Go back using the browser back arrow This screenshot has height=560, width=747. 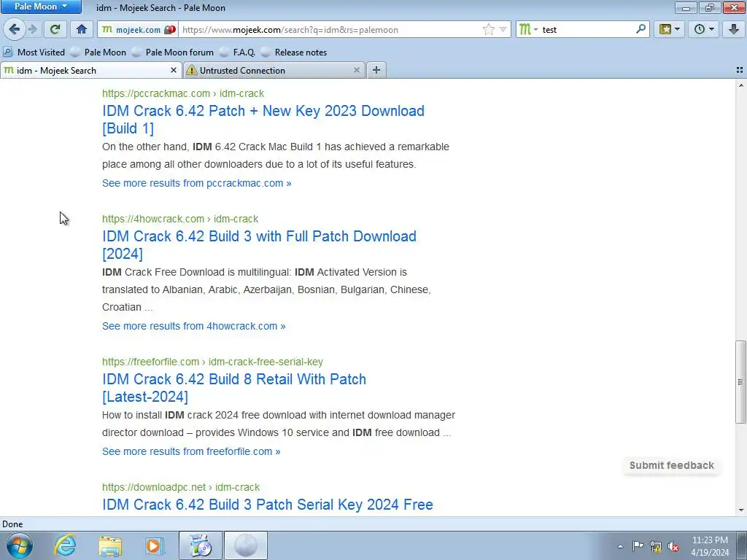click(15, 29)
